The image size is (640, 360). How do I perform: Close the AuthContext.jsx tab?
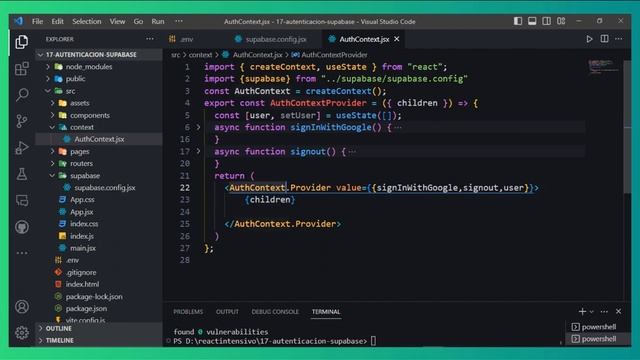pos(397,39)
